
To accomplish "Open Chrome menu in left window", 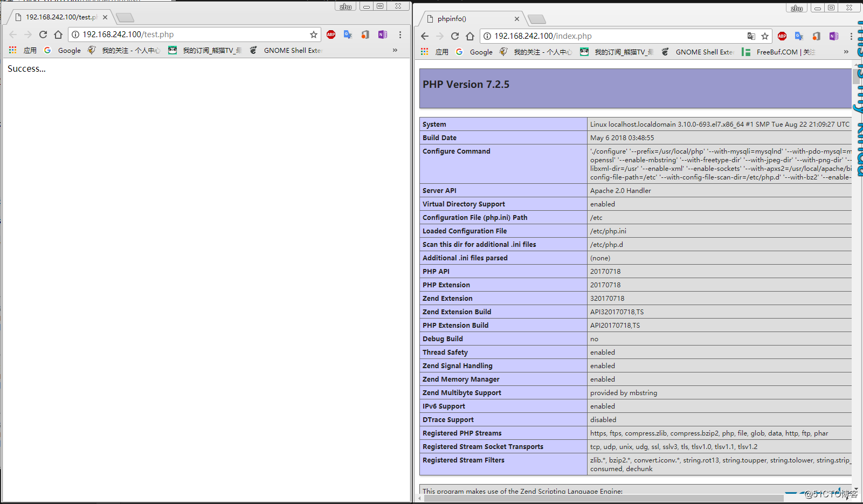I will [x=400, y=34].
